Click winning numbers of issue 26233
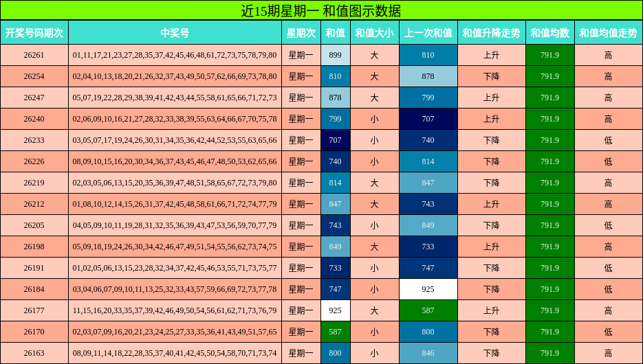Viewport: 643px width, 364px height. coord(175,140)
